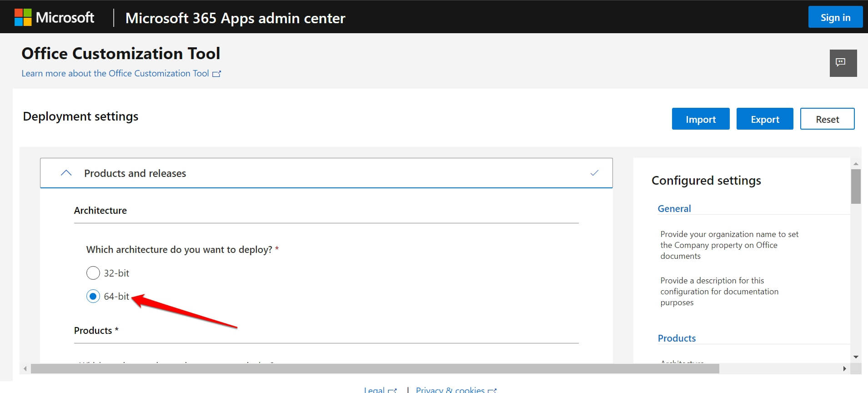
Task: Click the 'Provide a description for this configuration' text
Action: [719, 292]
